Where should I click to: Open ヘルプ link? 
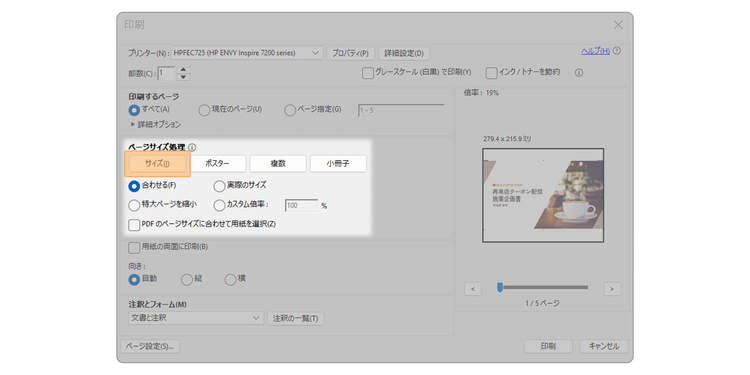click(x=596, y=51)
